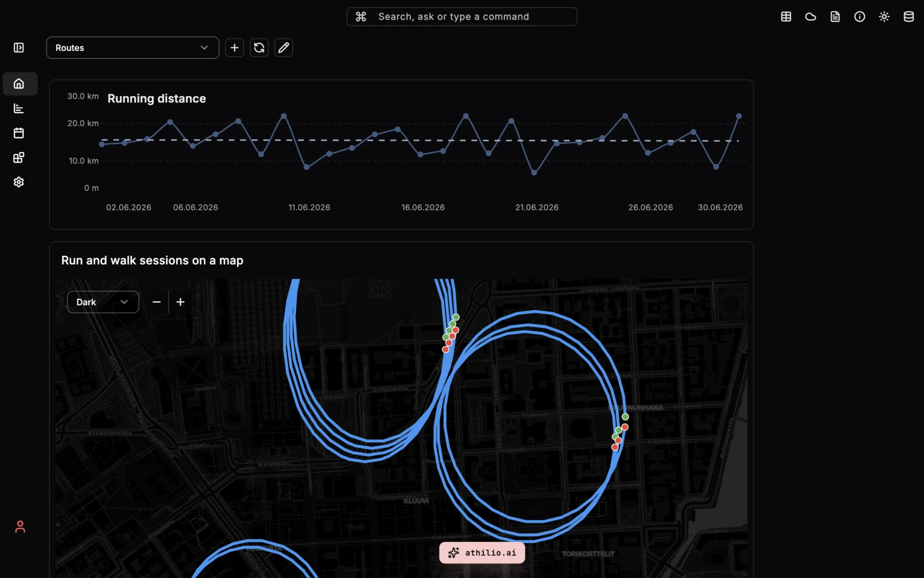Click the sparkle icon on the athilio.ai button
This screenshot has height=578, width=924.
tap(454, 553)
